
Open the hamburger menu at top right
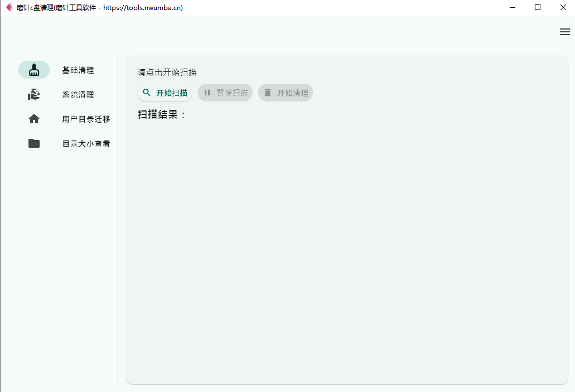coord(564,32)
